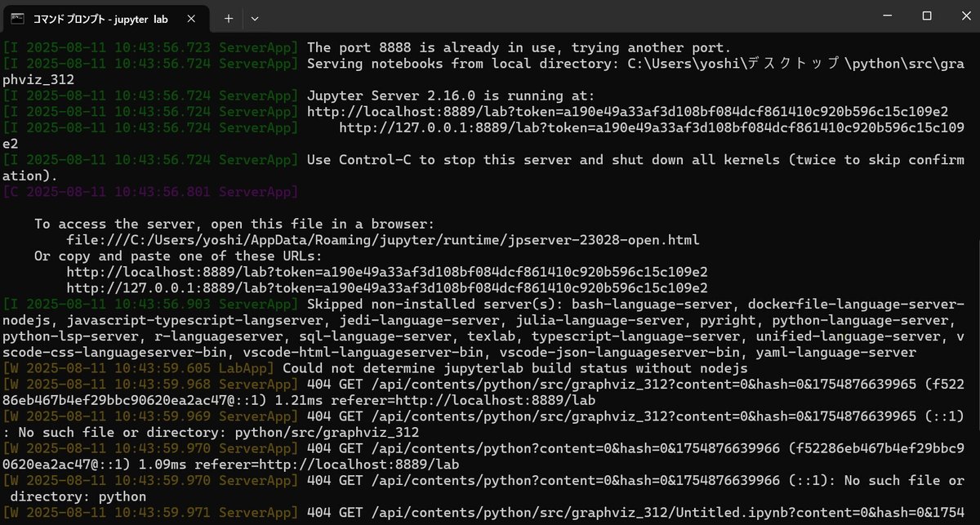
Task: Click the LabApp build status warning line
Action: [x=490, y=367]
